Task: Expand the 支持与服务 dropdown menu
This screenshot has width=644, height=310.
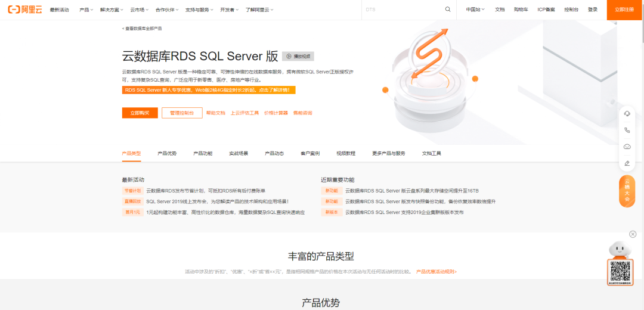Action: click(199, 10)
